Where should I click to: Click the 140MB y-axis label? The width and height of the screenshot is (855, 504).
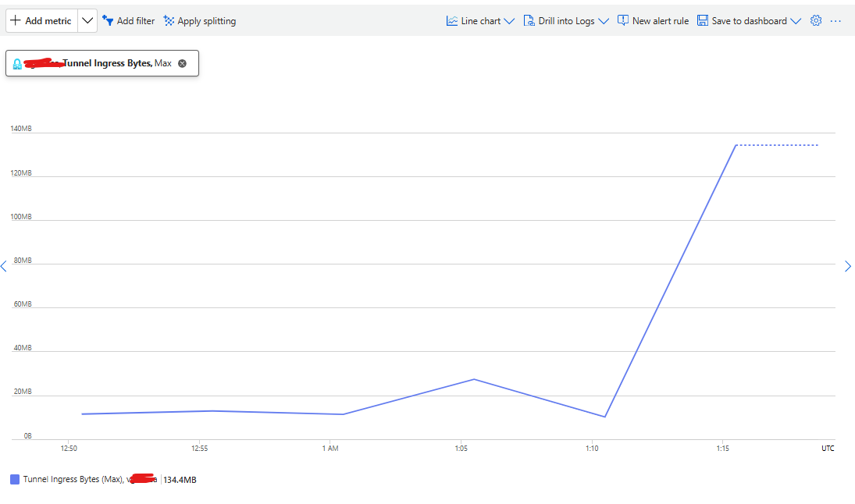coord(21,129)
